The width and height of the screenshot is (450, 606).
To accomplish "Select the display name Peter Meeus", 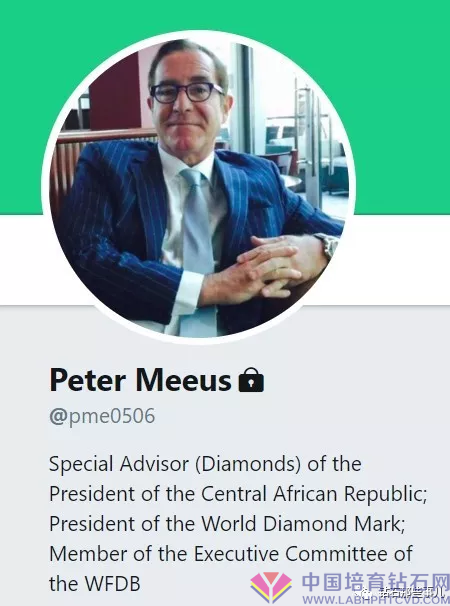I will [x=141, y=380].
